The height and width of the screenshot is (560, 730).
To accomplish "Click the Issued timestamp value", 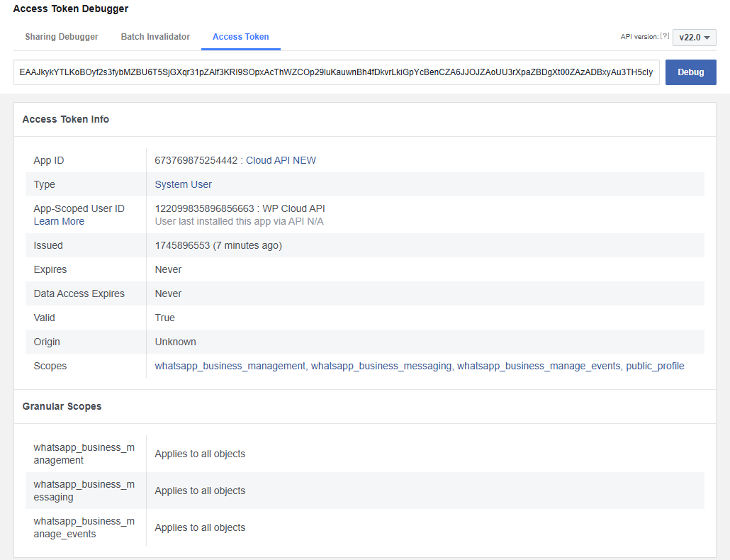I will coord(218,245).
